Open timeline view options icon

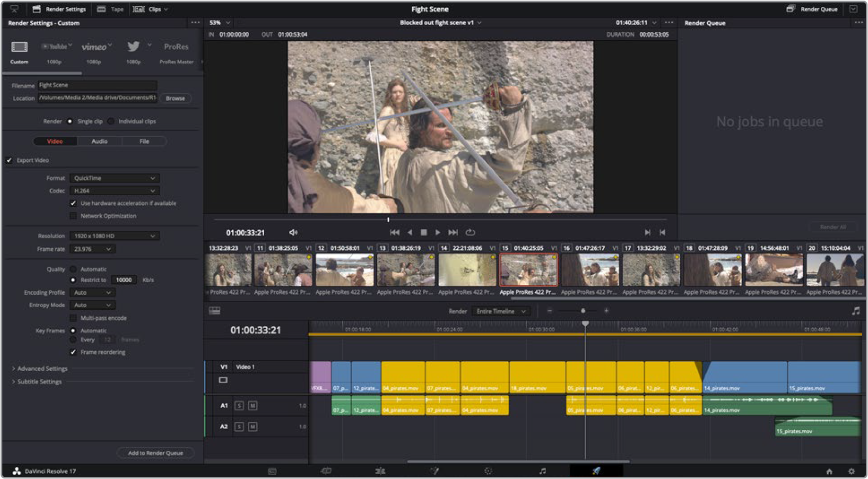pyautogui.click(x=215, y=311)
